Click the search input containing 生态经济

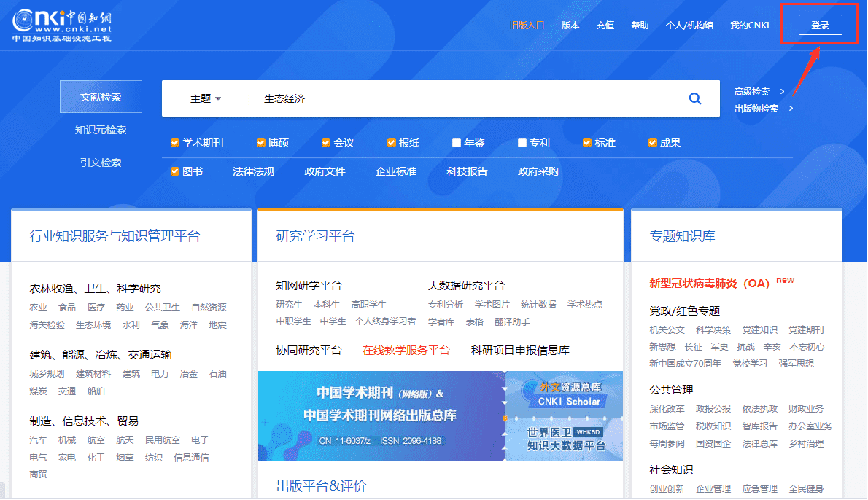click(467, 99)
